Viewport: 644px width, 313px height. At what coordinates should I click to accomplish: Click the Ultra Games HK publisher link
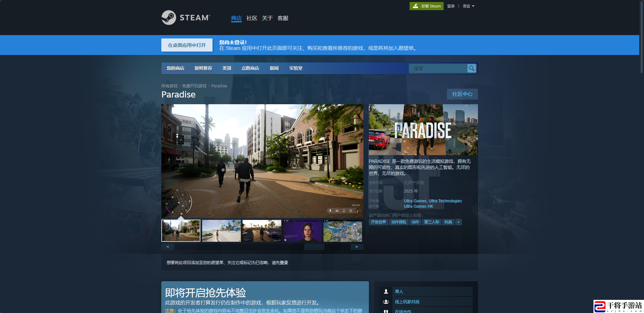[x=419, y=206]
